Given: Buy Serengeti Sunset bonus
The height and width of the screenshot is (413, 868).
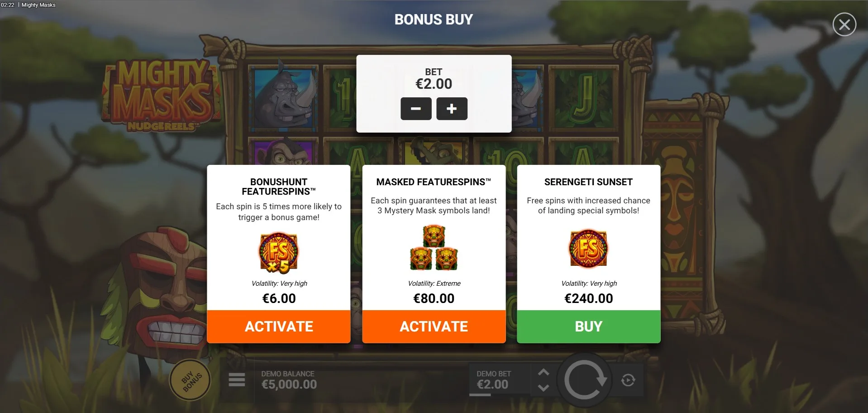Looking at the screenshot, I should coord(589,327).
